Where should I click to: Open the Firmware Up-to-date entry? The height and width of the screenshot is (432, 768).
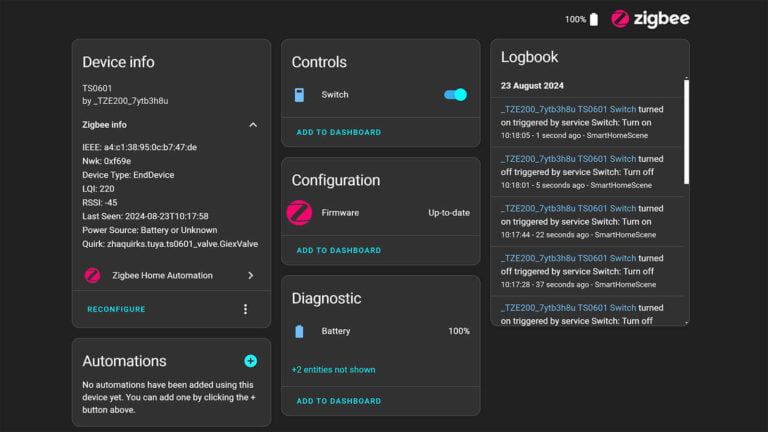click(x=448, y=213)
